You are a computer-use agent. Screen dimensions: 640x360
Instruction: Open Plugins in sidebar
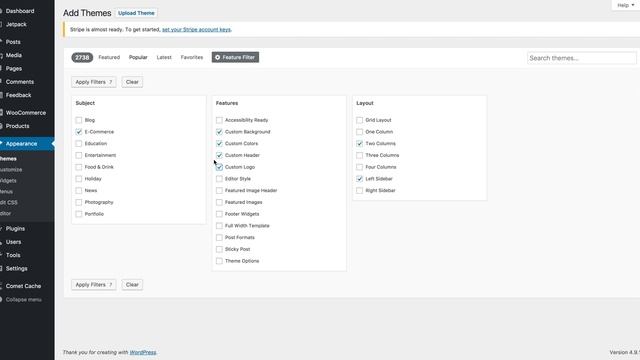[x=15, y=229]
